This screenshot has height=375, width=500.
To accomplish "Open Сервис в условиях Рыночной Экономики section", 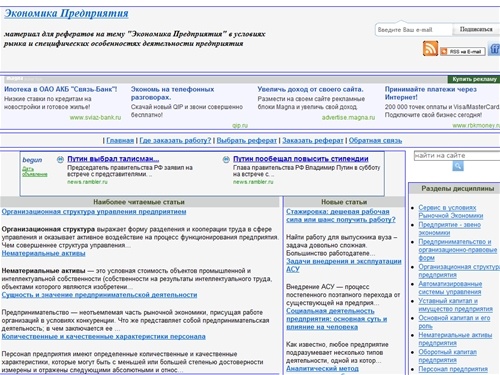I will coord(451,212).
